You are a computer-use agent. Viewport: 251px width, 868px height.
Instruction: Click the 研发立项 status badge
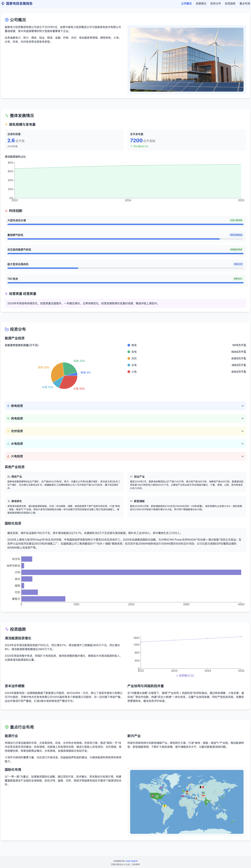pos(238,264)
